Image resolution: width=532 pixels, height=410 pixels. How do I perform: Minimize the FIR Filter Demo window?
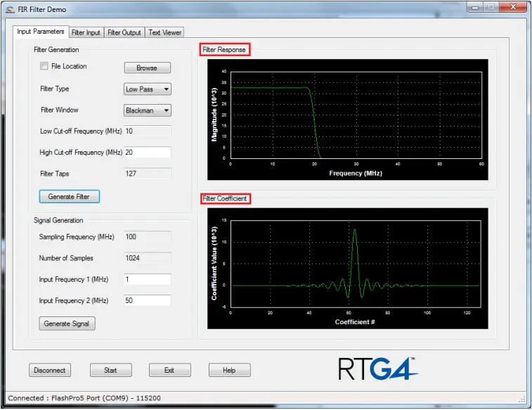(x=474, y=7)
